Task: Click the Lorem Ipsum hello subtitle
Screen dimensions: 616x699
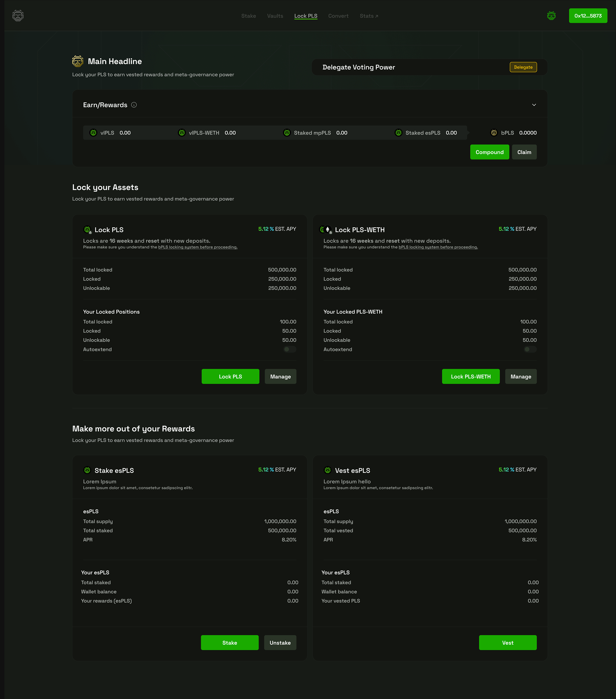Action: (347, 482)
